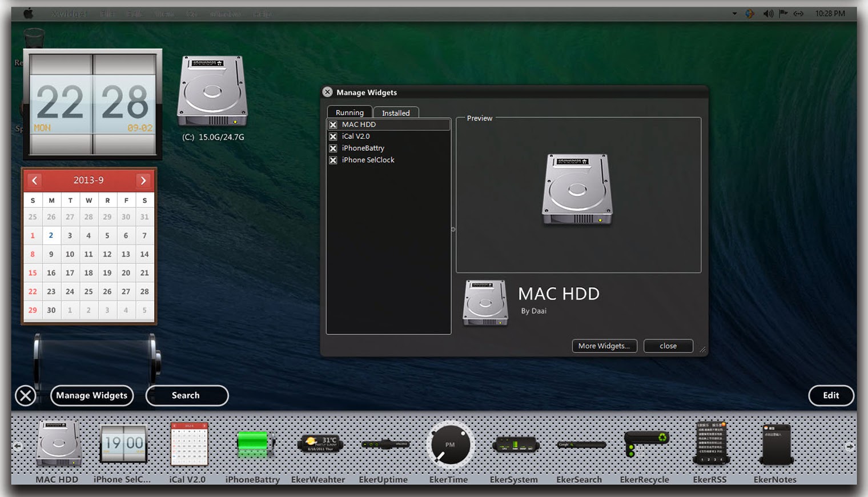The width and height of the screenshot is (868, 497).
Task: Add the EkerNotes widget
Action: [776, 444]
